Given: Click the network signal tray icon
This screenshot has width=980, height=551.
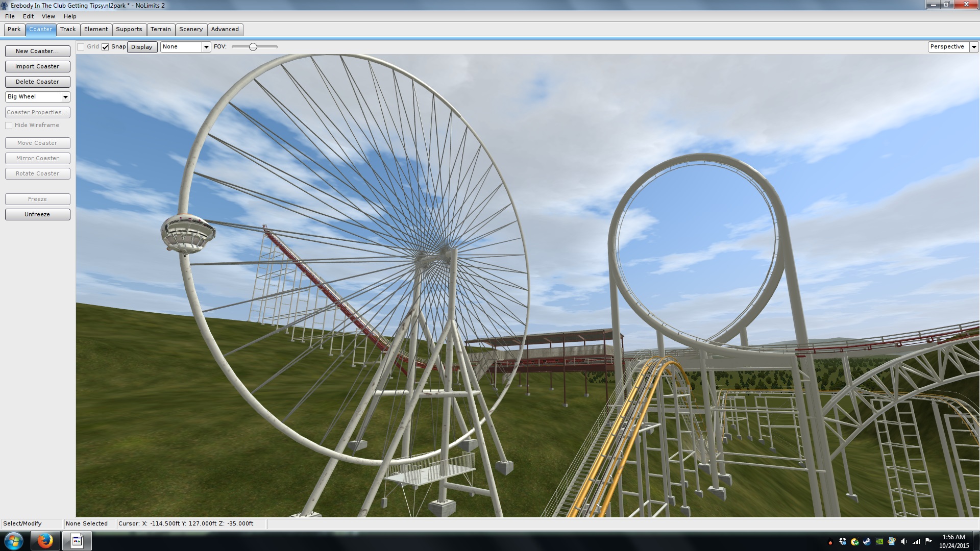Looking at the screenshot, I should click(x=916, y=541).
